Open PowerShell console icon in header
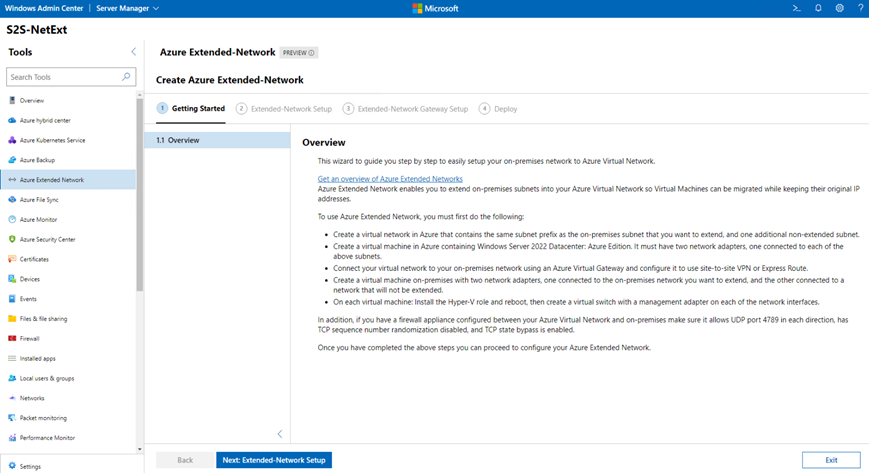This screenshot has width=869, height=473. tap(796, 8)
